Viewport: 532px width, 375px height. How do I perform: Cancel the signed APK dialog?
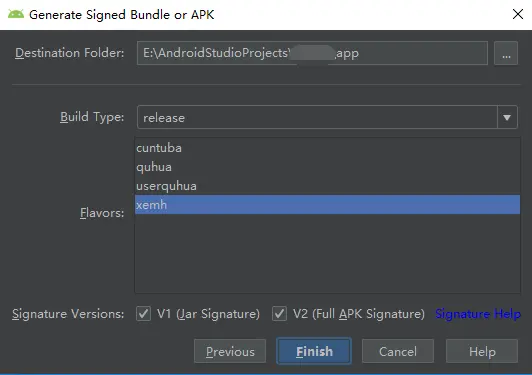(398, 351)
